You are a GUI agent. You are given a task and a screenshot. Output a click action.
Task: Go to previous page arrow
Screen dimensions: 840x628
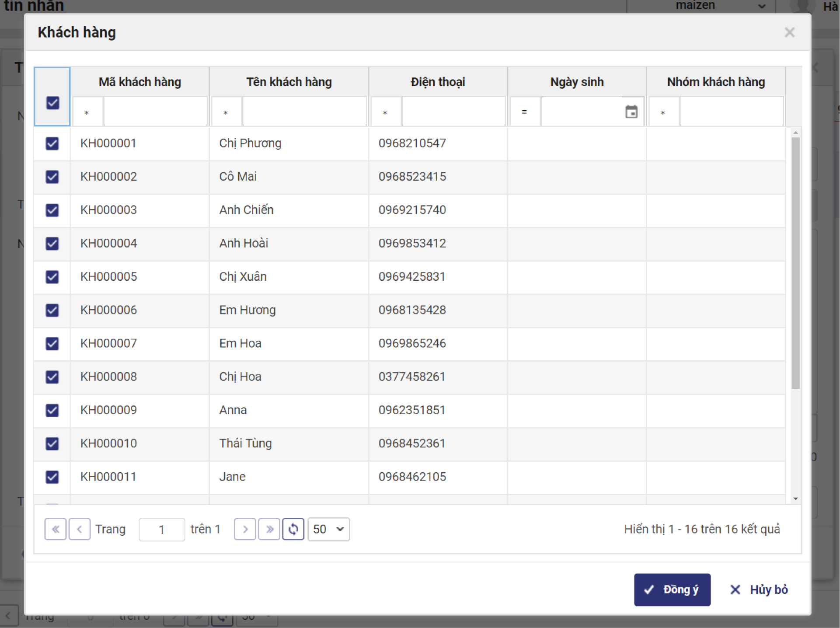(80, 529)
